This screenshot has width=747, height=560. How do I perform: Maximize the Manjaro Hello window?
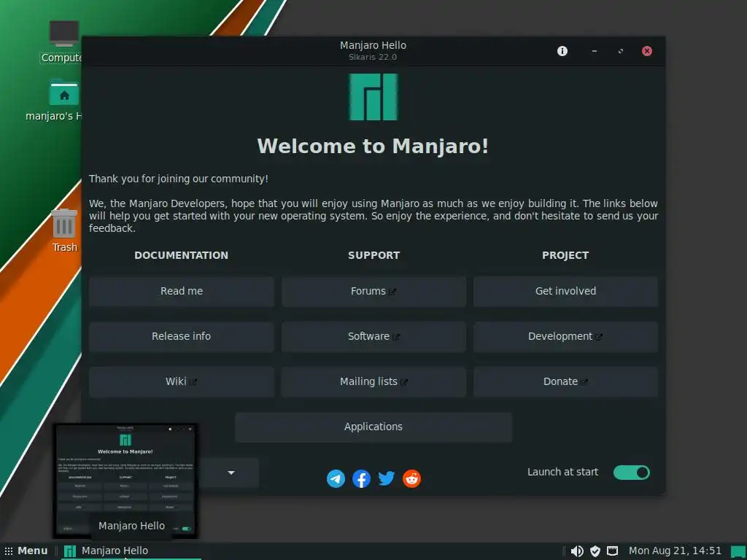tap(620, 51)
